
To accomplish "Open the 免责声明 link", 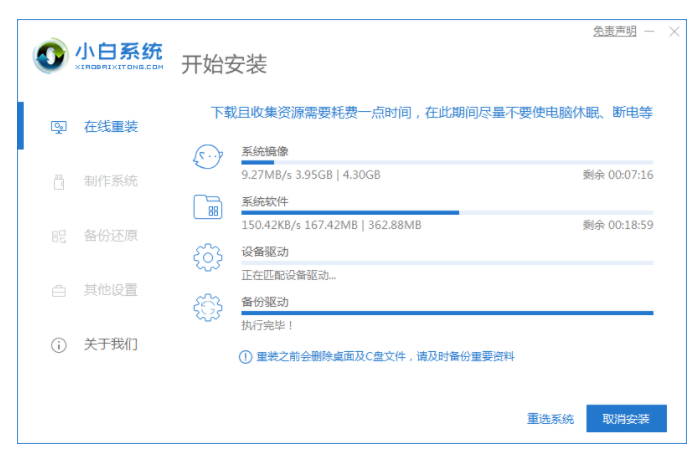I will click(614, 32).
